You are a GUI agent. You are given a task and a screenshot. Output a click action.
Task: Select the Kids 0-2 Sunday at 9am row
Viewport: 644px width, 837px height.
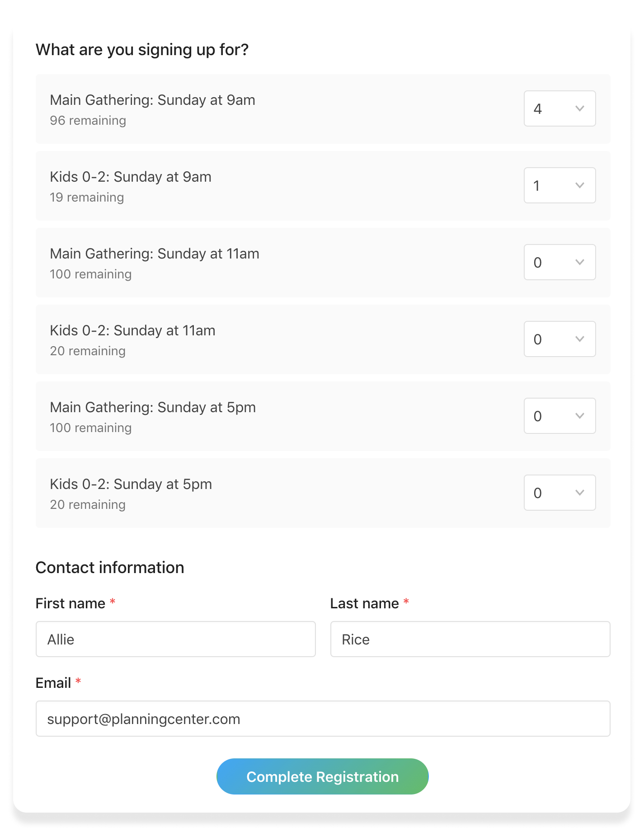point(131,177)
